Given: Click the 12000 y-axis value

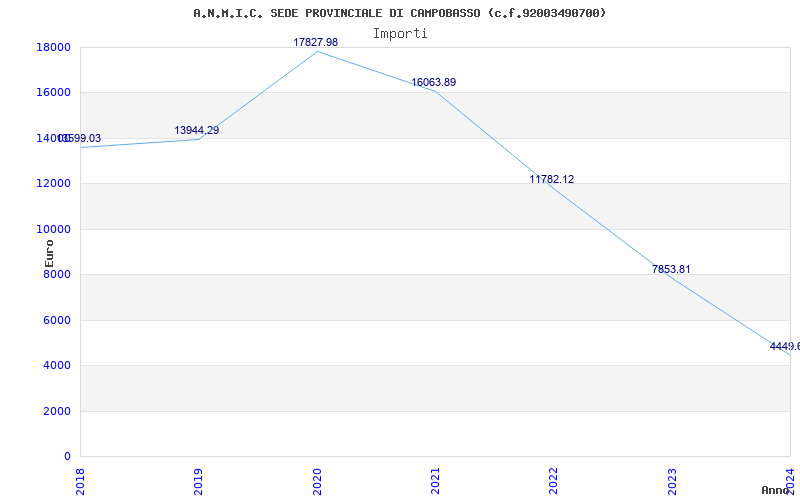Looking at the screenshot, I should click(x=53, y=183).
